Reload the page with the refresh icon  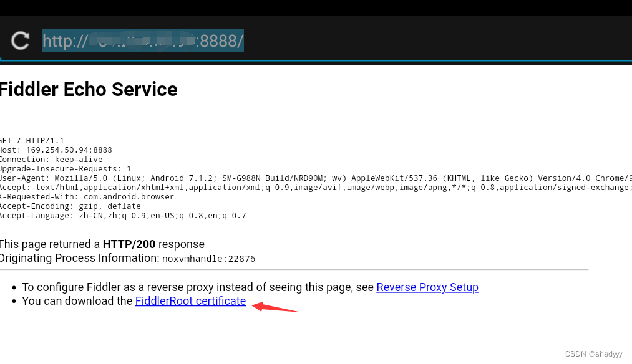(x=20, y=41)
